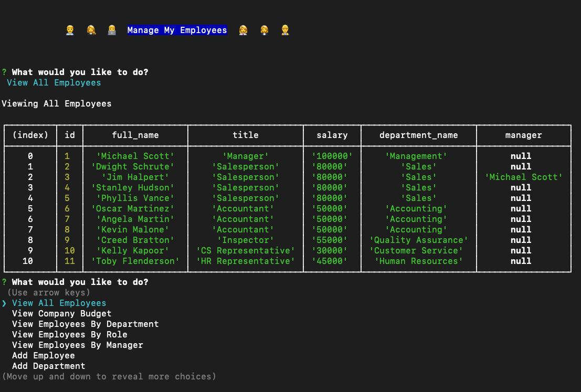The height and width of the screenshot is (392, 581).
Task: Click the 'Customer Service' department cell
Action: 416,251
